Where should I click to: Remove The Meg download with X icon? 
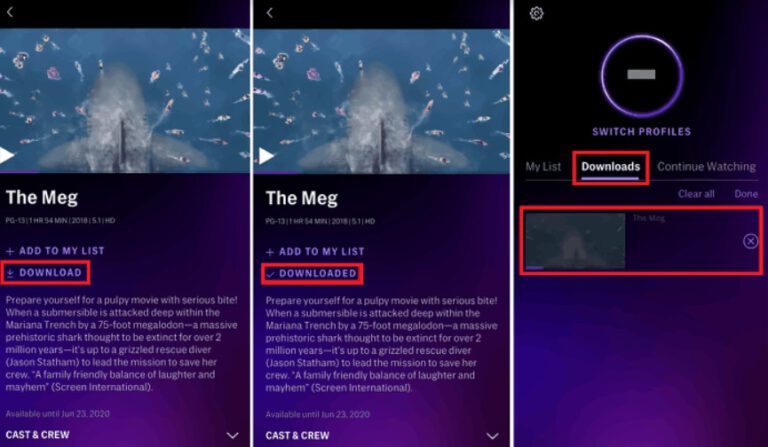750,241
